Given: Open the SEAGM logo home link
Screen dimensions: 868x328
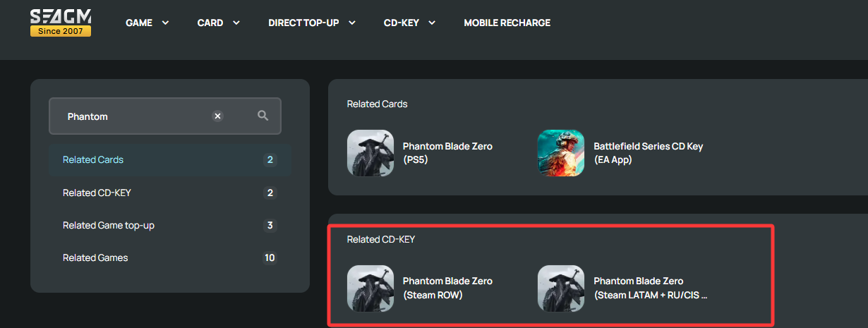Looking at the screenshot, I should (x=61, y=23).
